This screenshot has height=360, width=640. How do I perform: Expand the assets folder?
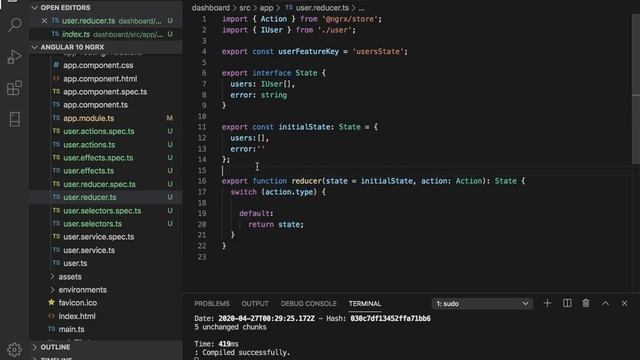pyautogui.click(x=70, y=276)
